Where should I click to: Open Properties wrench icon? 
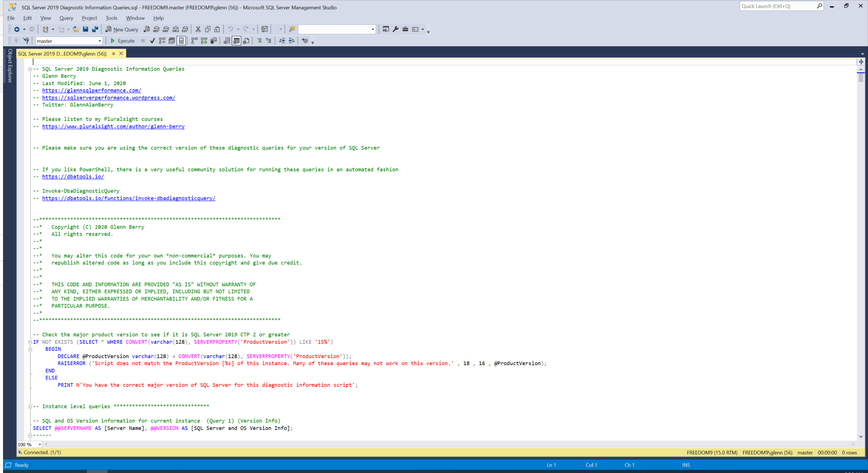click(395, 29)
